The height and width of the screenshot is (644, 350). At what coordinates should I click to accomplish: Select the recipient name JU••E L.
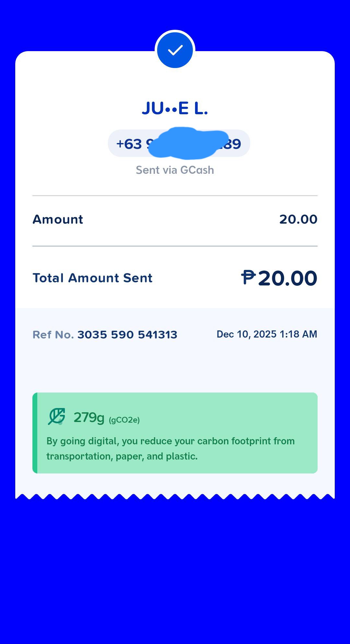coord(175,108)
